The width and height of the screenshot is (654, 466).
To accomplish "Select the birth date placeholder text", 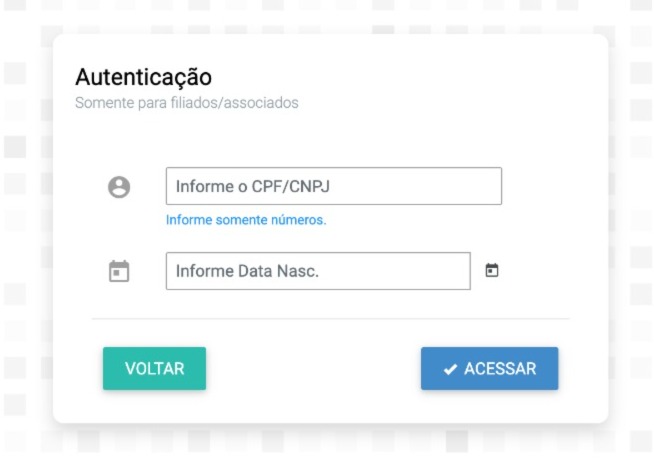I will (x=247, y=271).
